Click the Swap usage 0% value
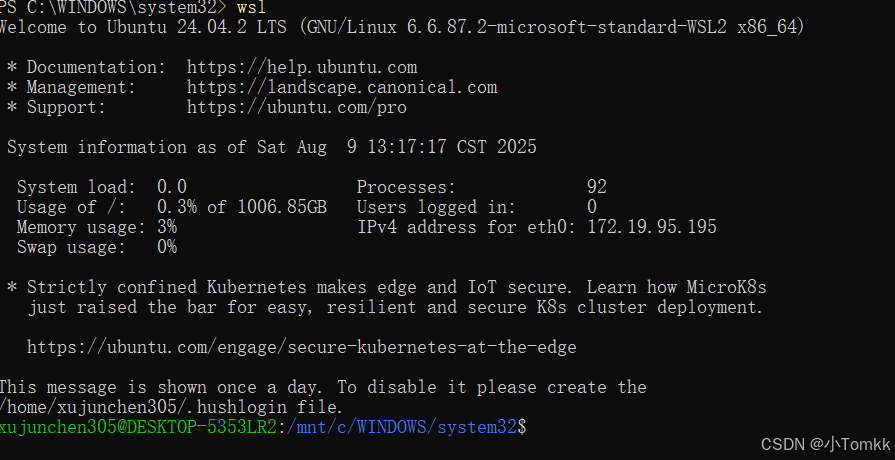 pos(166,247)
